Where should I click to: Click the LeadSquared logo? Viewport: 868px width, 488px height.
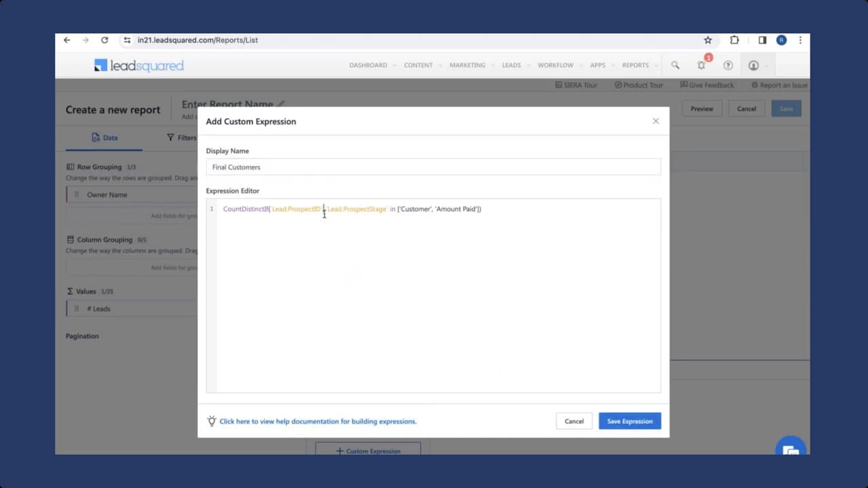[139, 66]
